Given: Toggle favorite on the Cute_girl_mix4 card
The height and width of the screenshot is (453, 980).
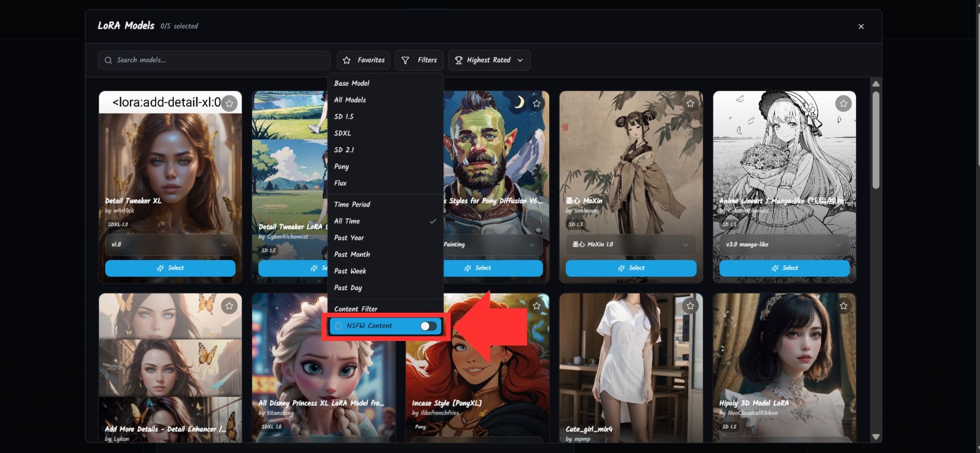Looking at the screenshot, I should tap(690, 306).
